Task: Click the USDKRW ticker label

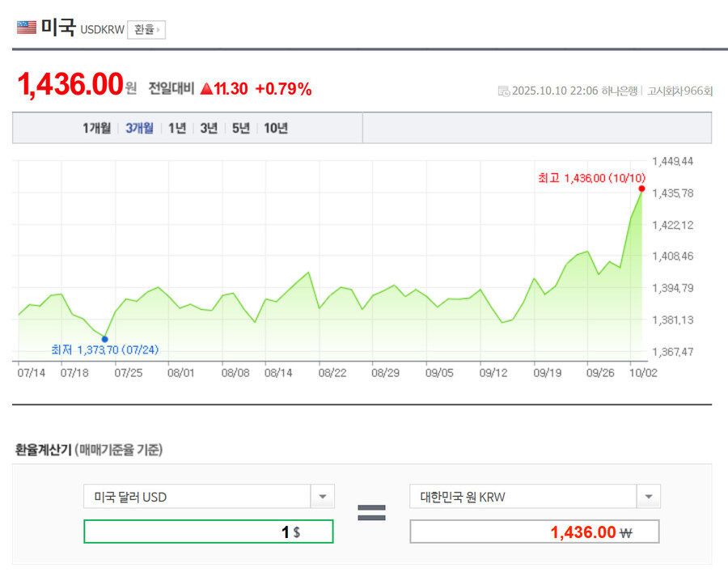Action: pyautogui.click(x=102, y=30)
